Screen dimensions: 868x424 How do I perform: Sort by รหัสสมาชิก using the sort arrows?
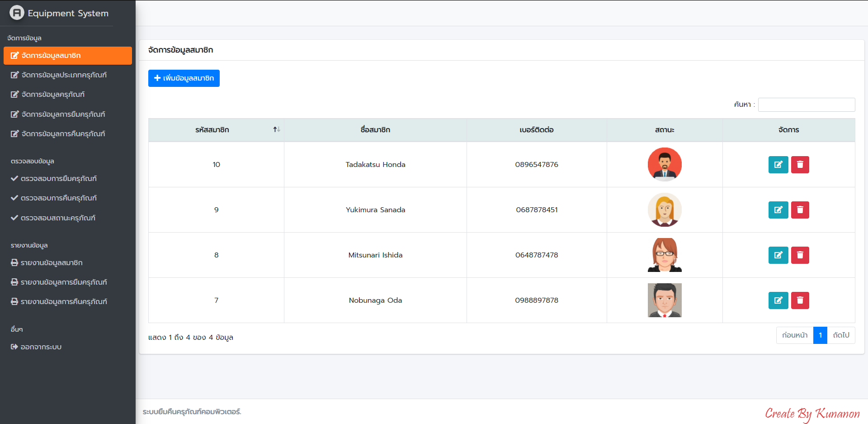click(276, 130)
